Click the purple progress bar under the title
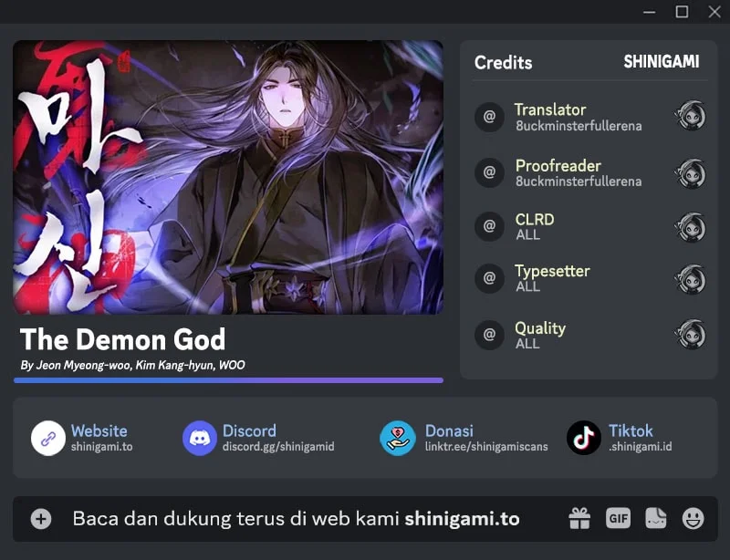 click(x=228, y=382)
